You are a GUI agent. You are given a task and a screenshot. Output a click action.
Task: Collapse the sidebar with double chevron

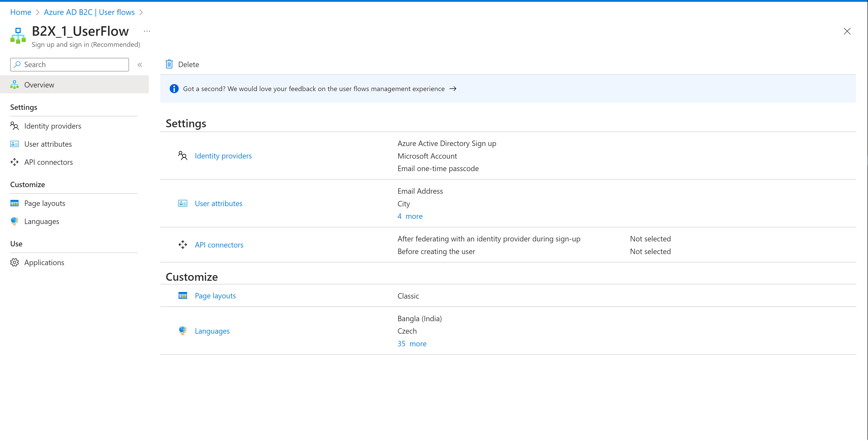tap(140, 65)
